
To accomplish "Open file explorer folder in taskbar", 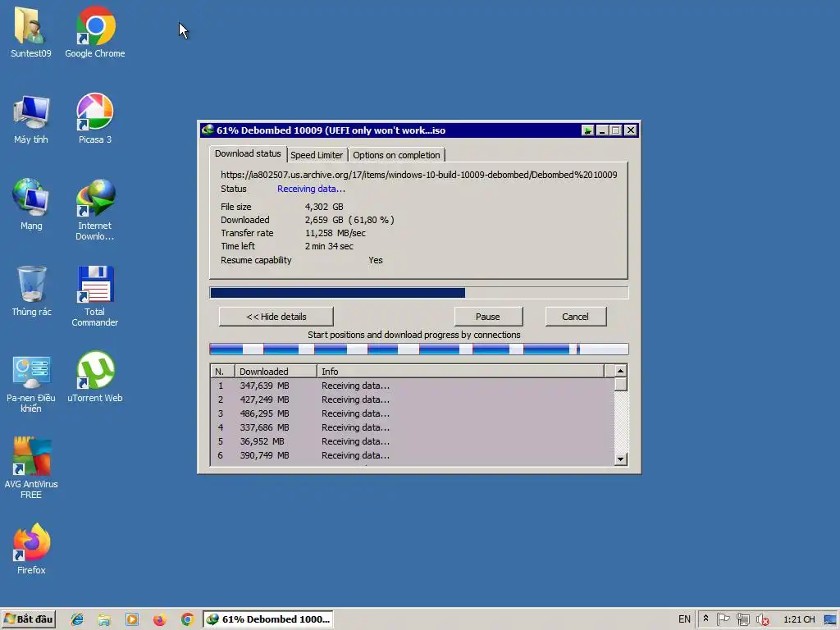I will pyautogui.click(x=104, y=619).
